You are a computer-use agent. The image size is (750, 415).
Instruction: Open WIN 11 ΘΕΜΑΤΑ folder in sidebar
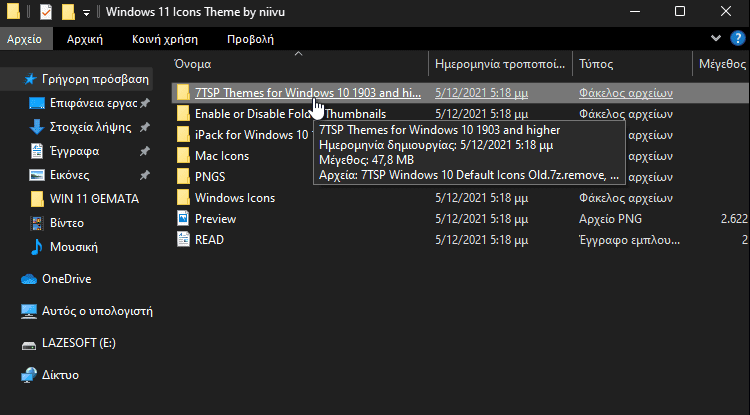(94, 199)
